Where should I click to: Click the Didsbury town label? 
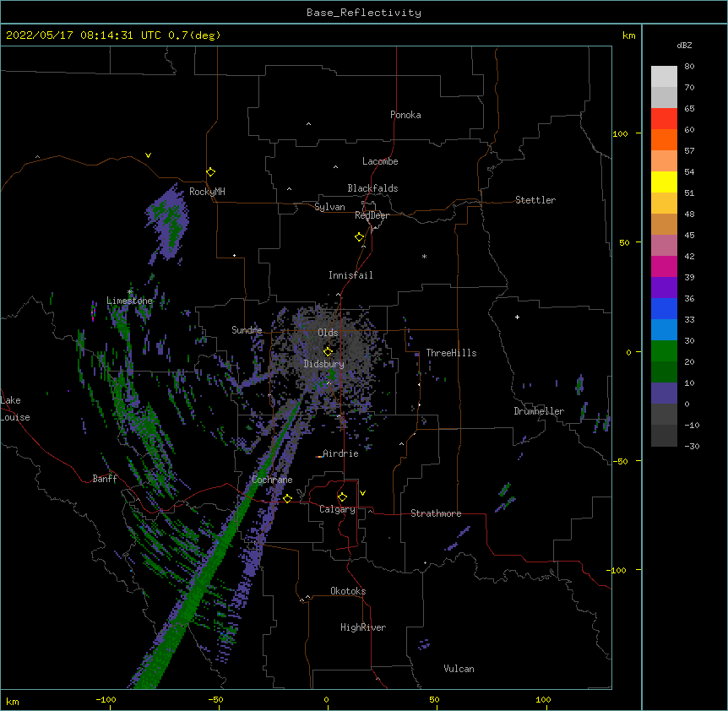(x=323, y=364)
